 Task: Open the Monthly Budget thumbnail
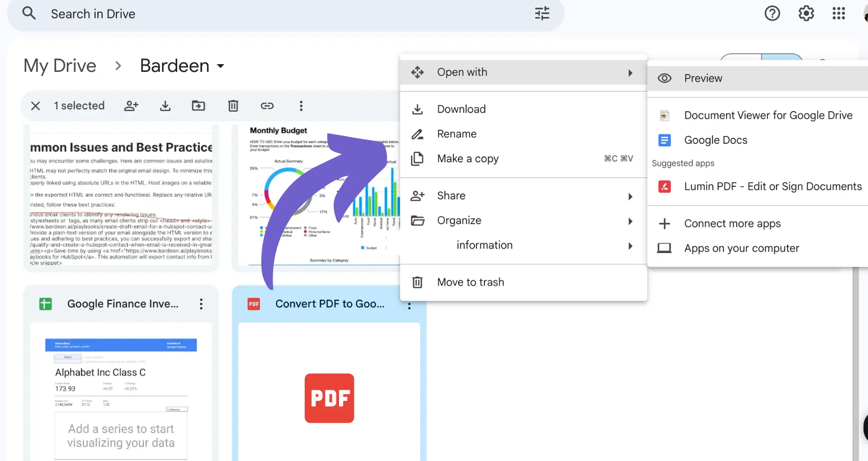319,194
